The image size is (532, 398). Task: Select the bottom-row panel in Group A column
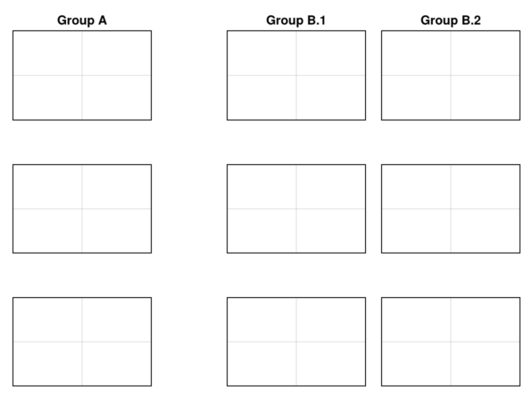click(x=82, y=342)
